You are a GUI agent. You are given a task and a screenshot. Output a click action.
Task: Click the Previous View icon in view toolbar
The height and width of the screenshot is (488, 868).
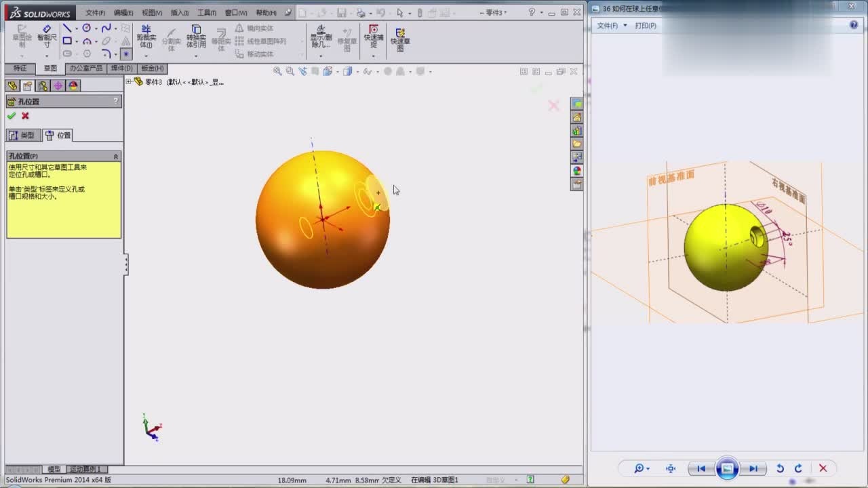coord(303,71)
